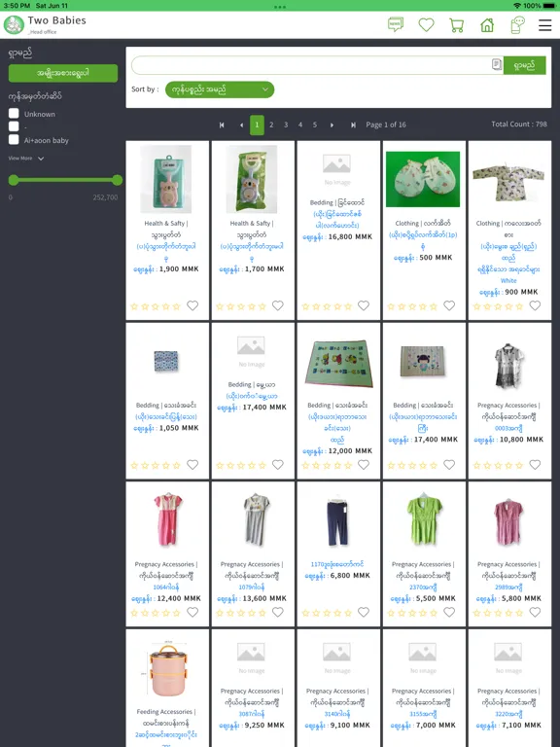Check the Unknown brand filter
Viewport: 560px width, 747px height.
pyautogui.click(x=14, y=114)
